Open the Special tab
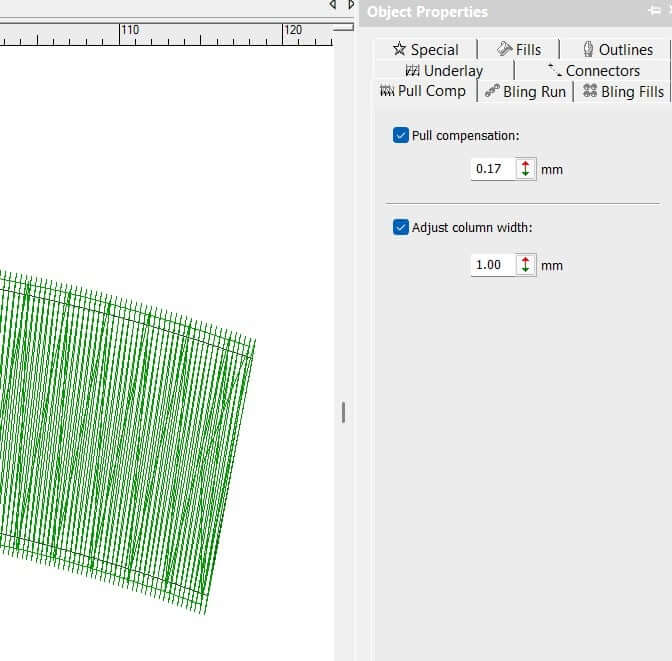The height and width of the screenshot is (661, 672). click(x=425, y=49)
